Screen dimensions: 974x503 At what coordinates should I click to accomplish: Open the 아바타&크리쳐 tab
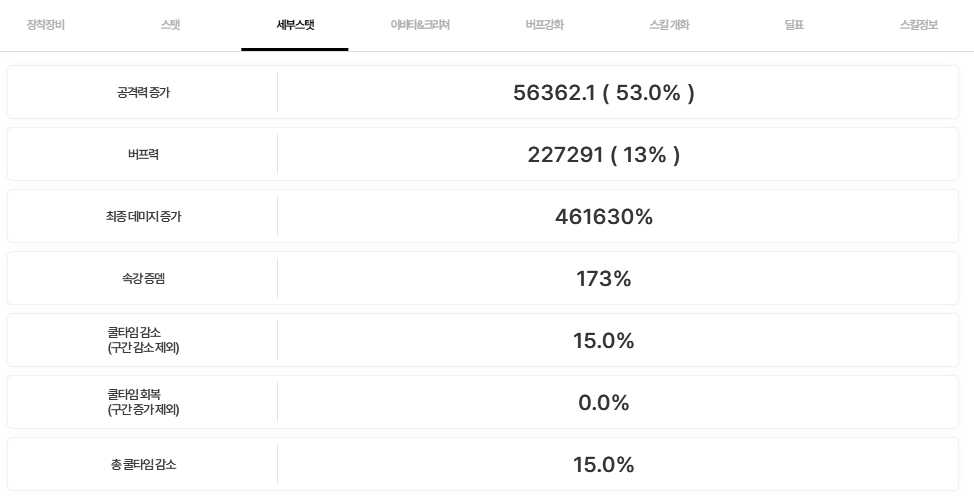pyautogui.click(x=420, y=25)
